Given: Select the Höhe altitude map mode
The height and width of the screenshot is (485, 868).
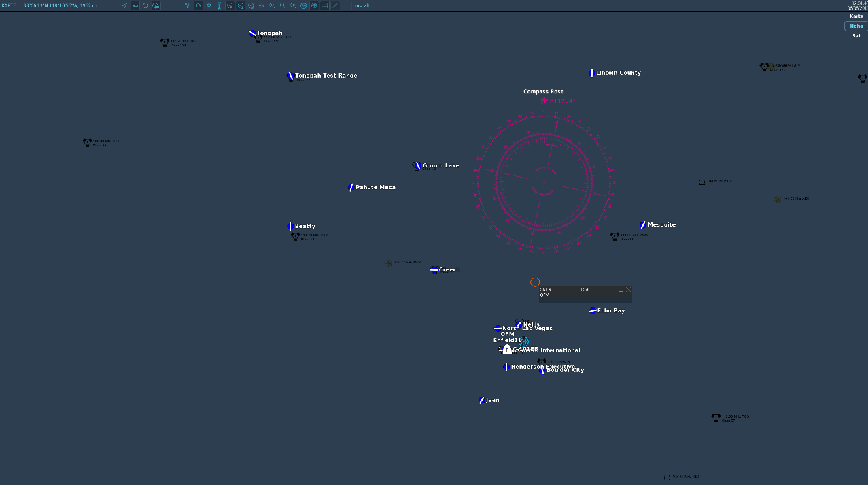Looking at the screenshot, I should pos(856,26).
